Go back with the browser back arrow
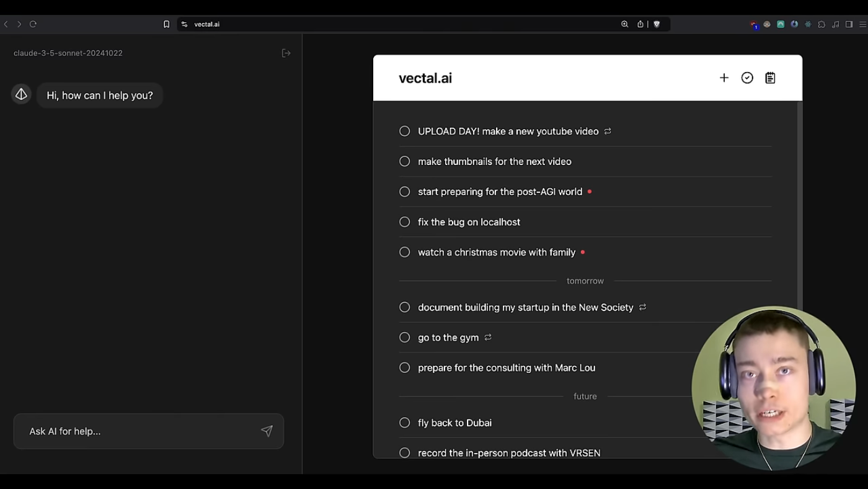This screenshot has height=489, width=868. tap(6, 24)
